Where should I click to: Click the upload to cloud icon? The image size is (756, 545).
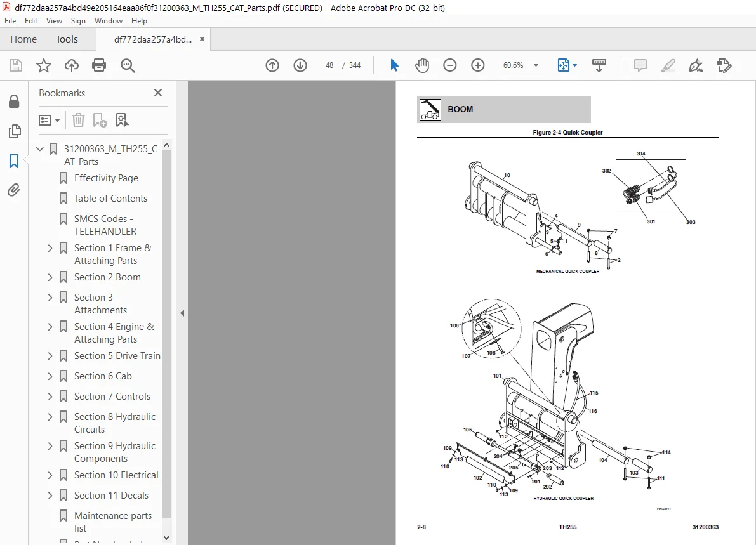(x=71, y=65)
